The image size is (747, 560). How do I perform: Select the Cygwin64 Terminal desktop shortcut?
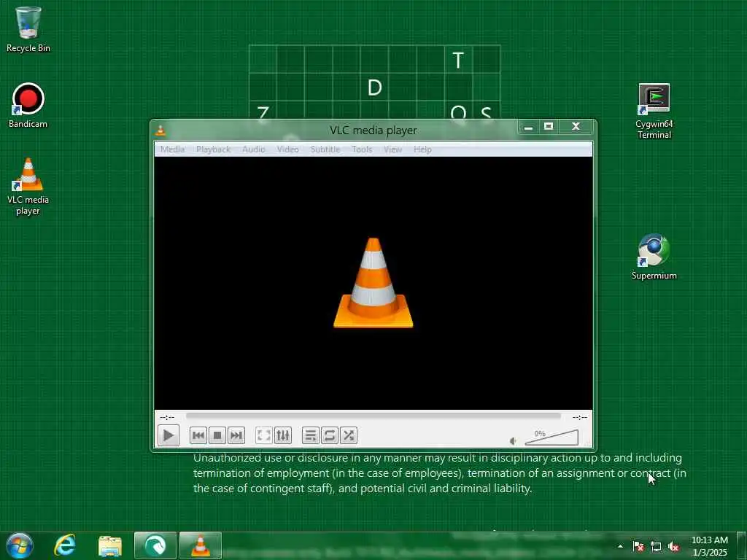click(x=654, y=111)
